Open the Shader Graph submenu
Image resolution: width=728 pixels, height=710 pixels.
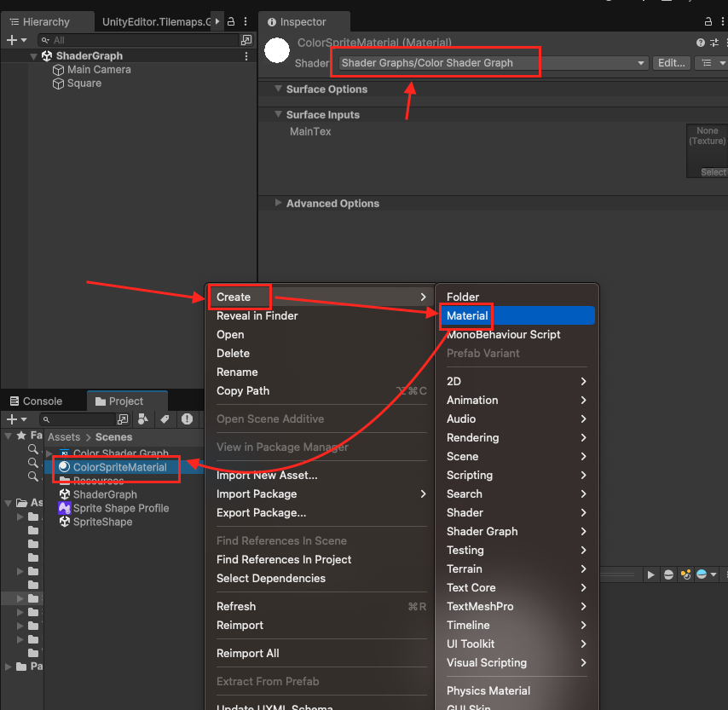(517, 531)
